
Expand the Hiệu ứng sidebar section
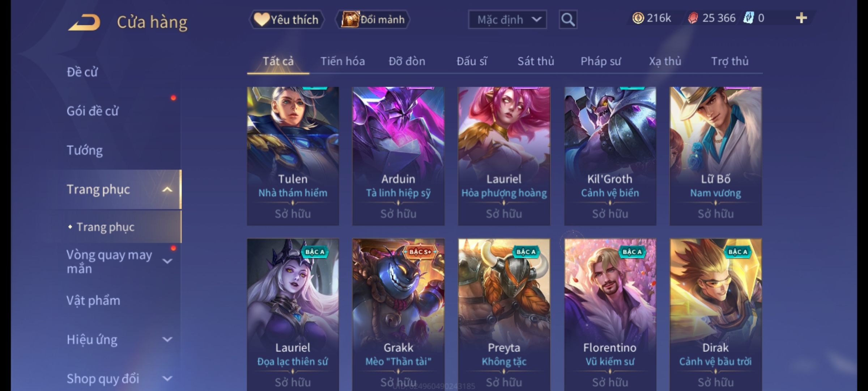[167, 340]
